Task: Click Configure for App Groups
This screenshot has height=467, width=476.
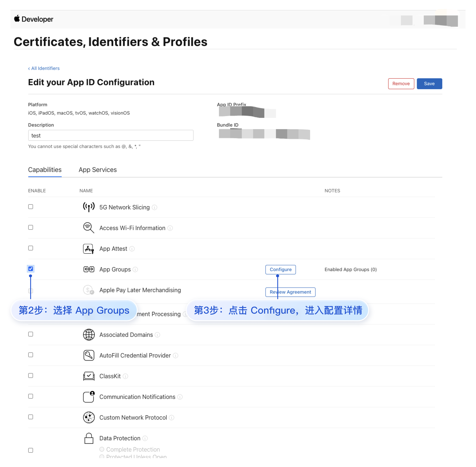Action: (281, 270)
